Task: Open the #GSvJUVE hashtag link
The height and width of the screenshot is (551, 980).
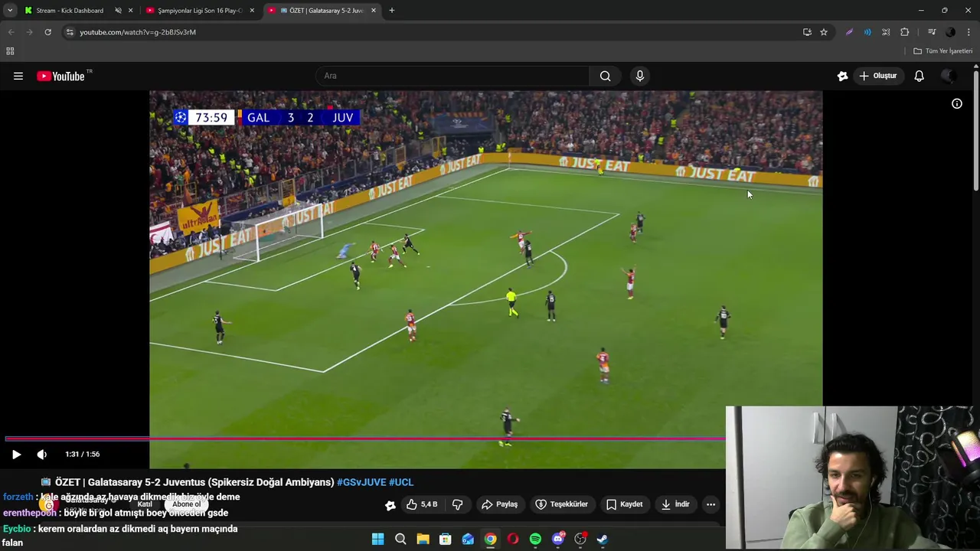Action: click(361, 482)
